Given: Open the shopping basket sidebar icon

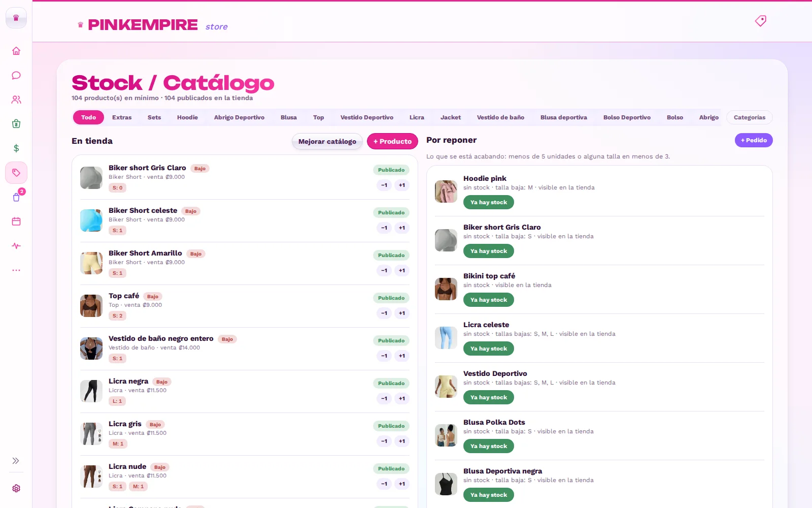Looking at the screenshot, I should click(16, 124).
